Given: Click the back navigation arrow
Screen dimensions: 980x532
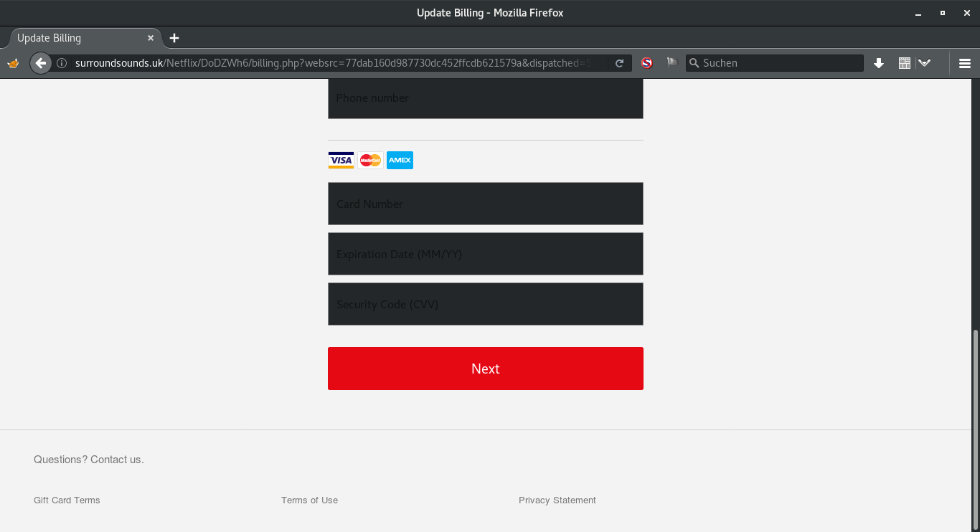Looking at the screenshot, I should 41,63.
